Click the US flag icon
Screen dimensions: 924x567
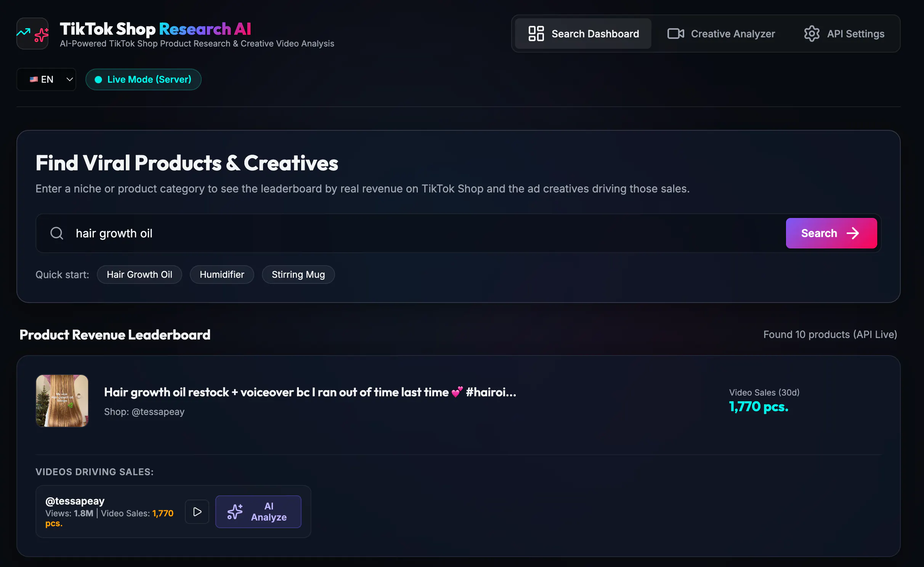[34, 79]
